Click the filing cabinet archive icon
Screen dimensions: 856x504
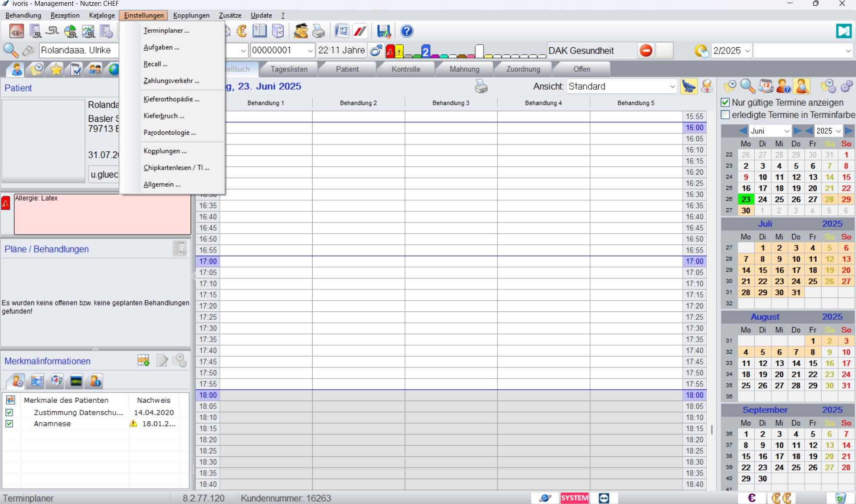tap(277, 31)
